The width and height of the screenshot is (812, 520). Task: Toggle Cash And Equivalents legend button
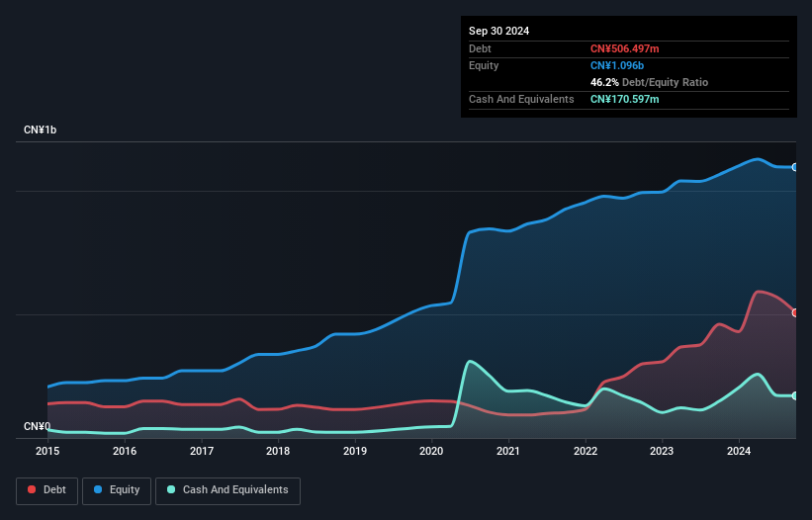coord(227,490)
